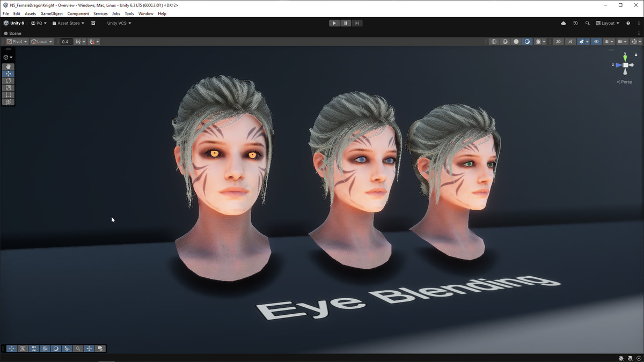Select the Rotate tool in the tools overlay

(8, 80)
